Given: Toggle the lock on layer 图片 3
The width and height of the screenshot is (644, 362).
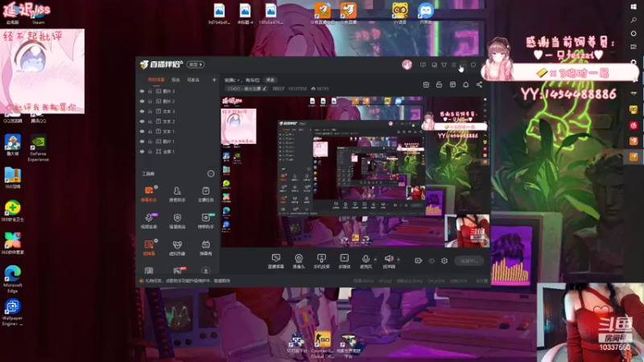Looking at the screenshot, I should (151, 91).
